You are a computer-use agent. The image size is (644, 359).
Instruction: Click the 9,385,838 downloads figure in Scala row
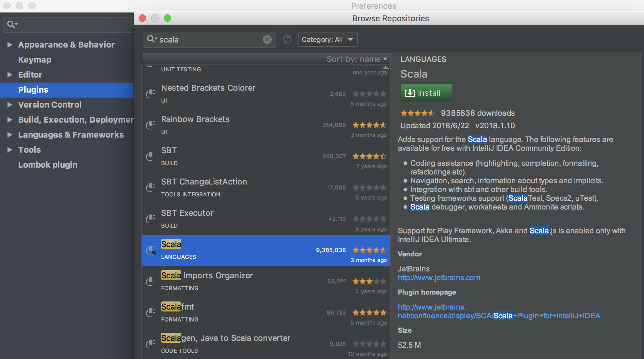(x=331, y=250)
